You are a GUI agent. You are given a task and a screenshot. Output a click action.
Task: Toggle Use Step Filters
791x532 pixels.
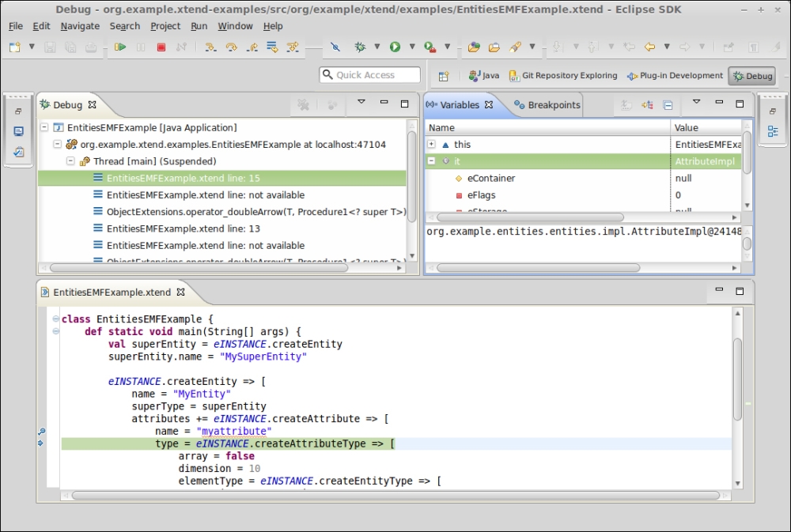[x=292, y=47]
